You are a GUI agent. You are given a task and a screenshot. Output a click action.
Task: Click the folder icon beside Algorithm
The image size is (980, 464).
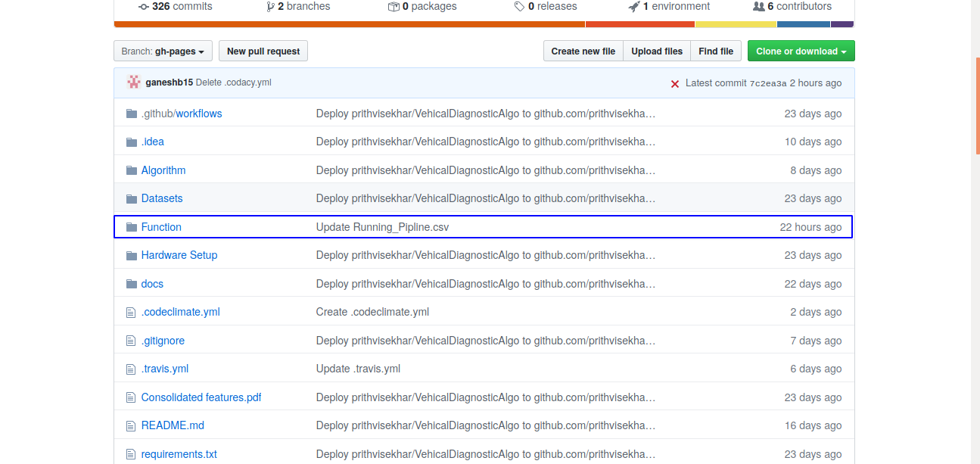[131, 170]
